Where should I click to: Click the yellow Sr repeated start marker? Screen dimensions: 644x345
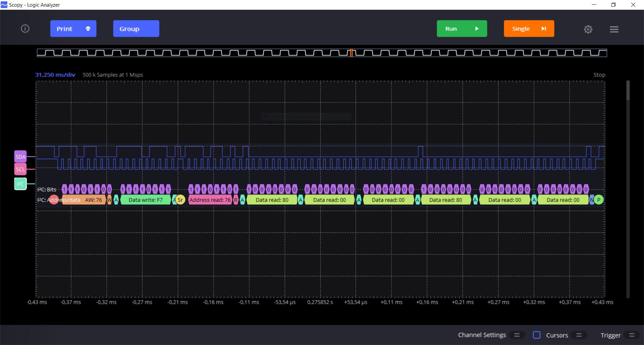coord(180,200)
